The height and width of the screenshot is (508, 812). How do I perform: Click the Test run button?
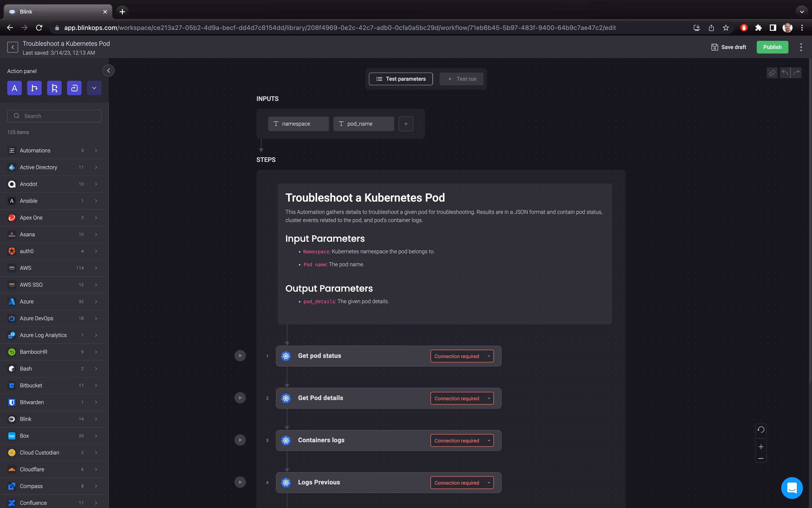(x=461, y=79)
